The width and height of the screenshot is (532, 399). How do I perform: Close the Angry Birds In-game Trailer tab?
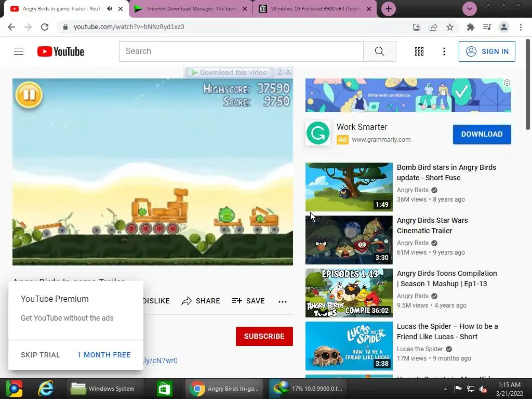pos(121,9)
